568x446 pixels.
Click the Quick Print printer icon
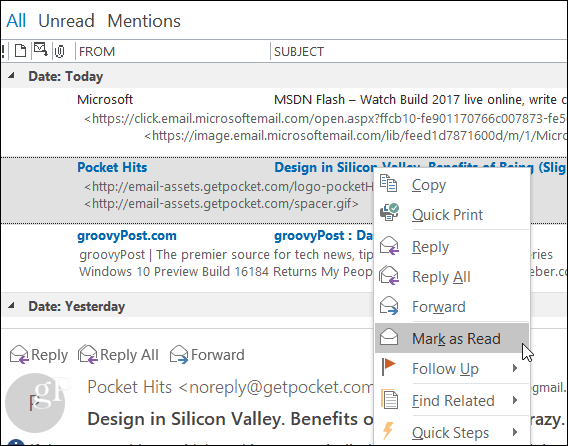(x=389, y=212)
